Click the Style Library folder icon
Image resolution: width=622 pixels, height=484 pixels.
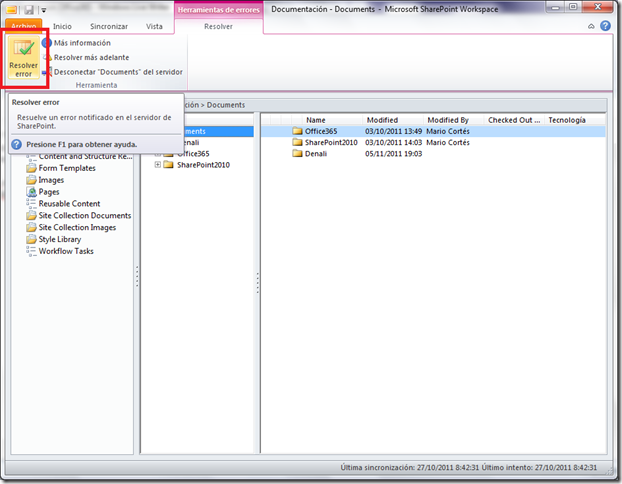tap(31, 240)
